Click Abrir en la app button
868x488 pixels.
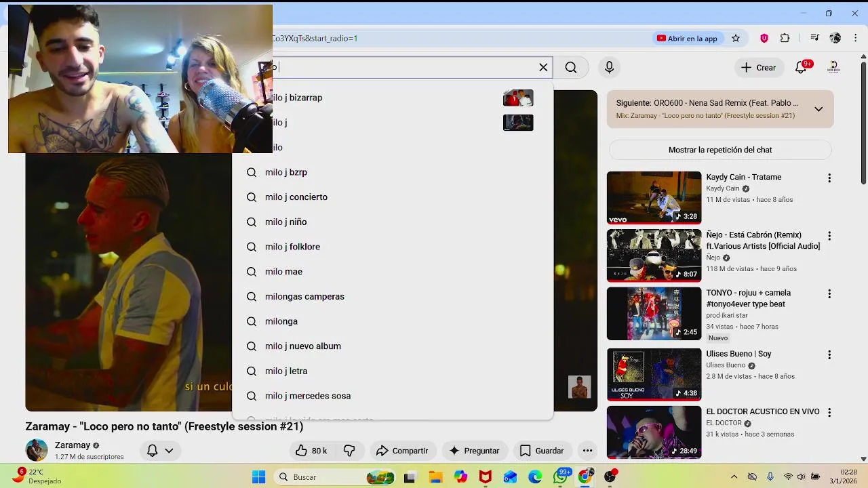click(x=687, y=38)
